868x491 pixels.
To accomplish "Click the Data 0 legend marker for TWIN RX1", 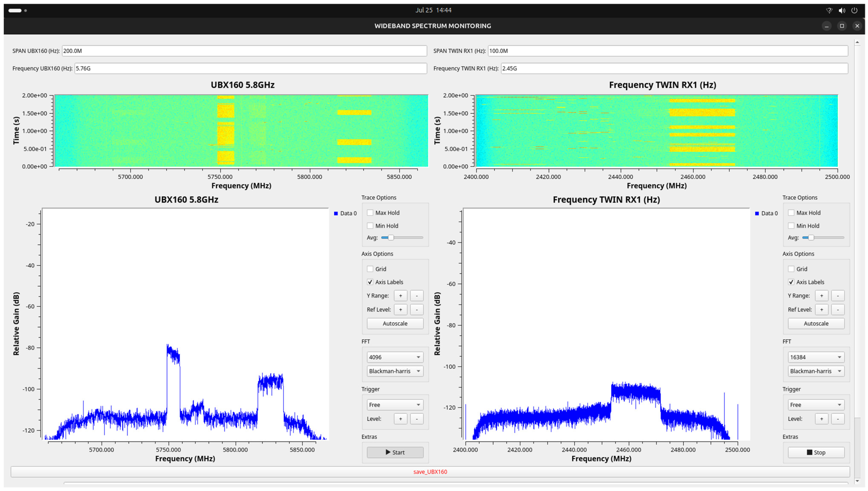I will [757, 213].
